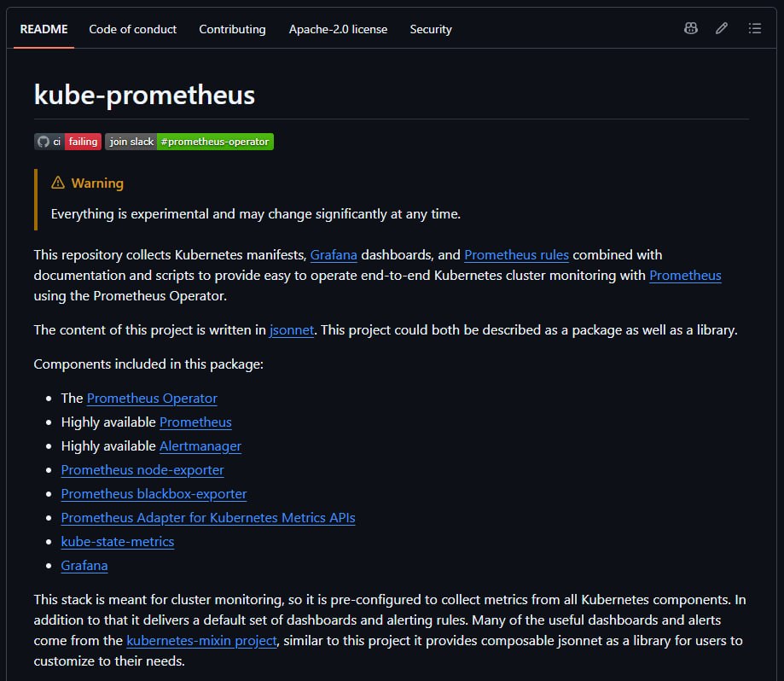Open the Security tab
784x681 pixels.
(x=431, y=29)
